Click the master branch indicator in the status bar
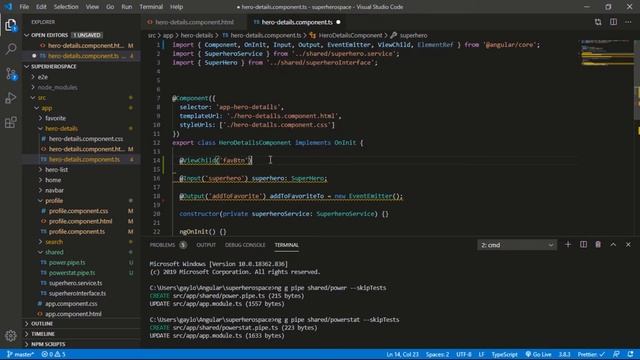The image size is (640, 360). (20, 354)
